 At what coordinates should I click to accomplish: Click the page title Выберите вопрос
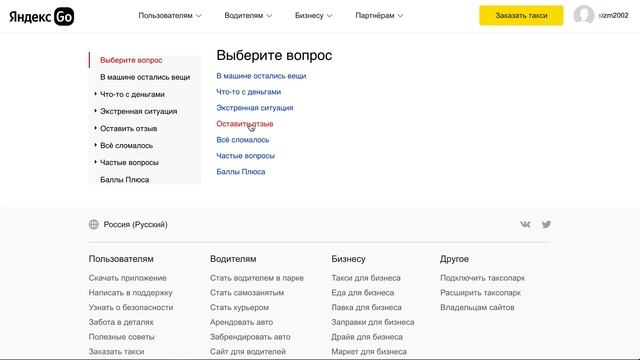pos(274,56)
